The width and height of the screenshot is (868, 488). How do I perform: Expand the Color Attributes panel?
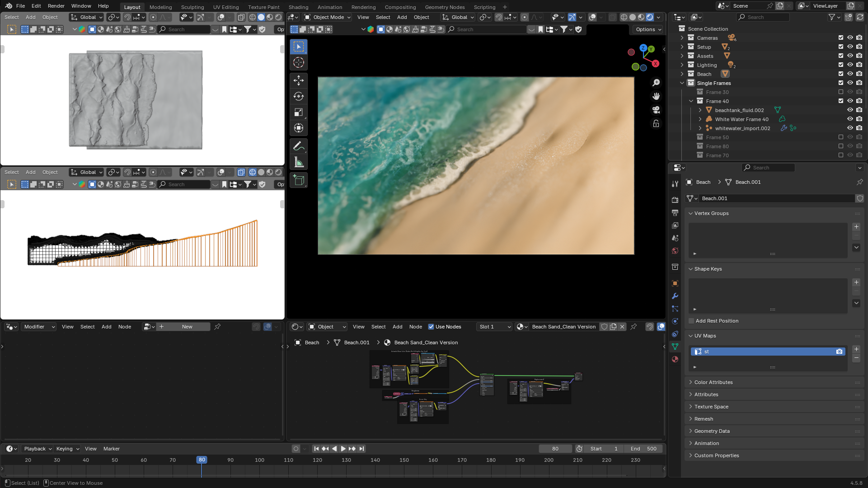pos(690,382)
